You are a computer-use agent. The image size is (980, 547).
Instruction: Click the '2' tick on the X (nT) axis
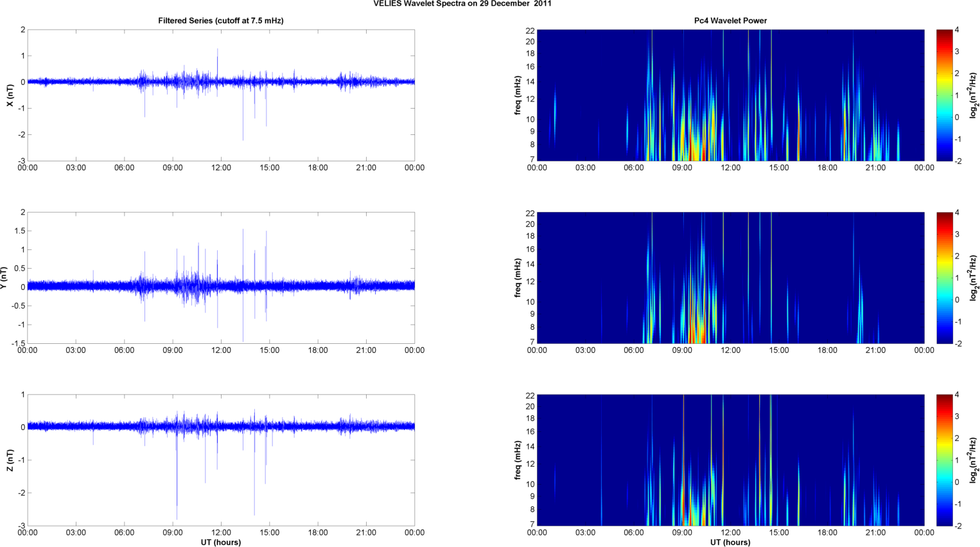tap(23, 30)
